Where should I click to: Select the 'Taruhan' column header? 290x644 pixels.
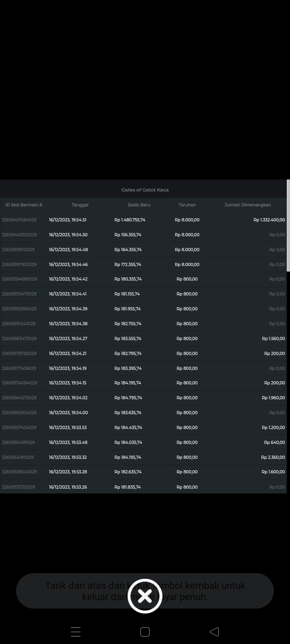[187, 205]
